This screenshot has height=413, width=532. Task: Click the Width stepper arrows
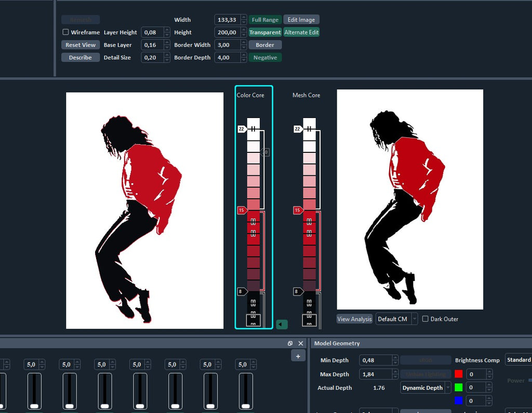tap(244, 20)
